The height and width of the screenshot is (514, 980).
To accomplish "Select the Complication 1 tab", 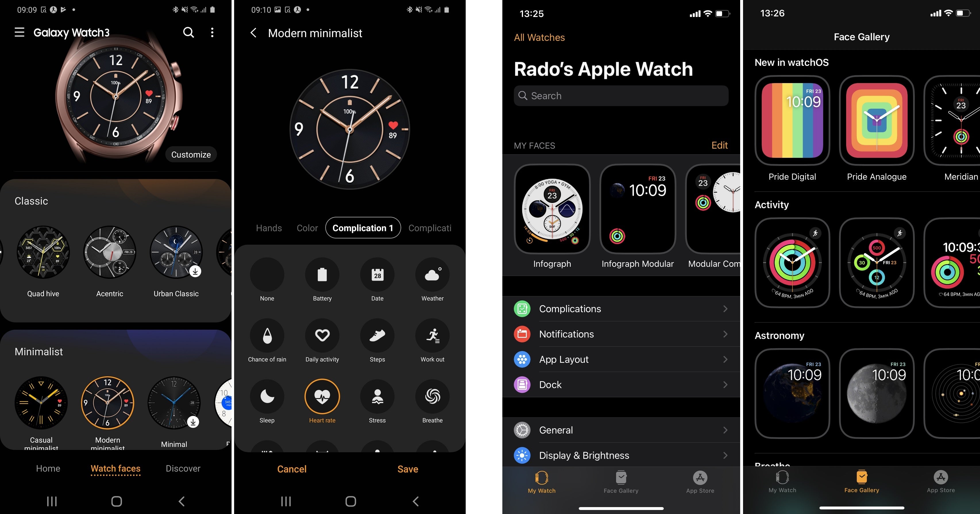I will 362,228.
